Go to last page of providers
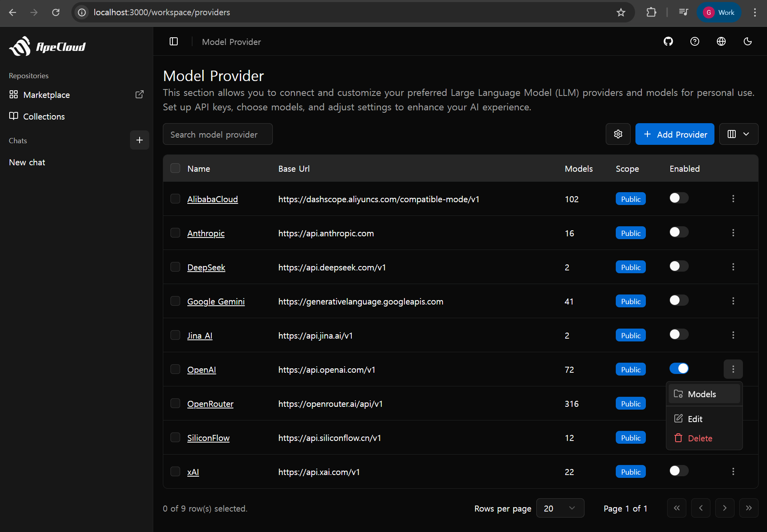Viewport: 767px width, 532px height. [x=749, y=508]
